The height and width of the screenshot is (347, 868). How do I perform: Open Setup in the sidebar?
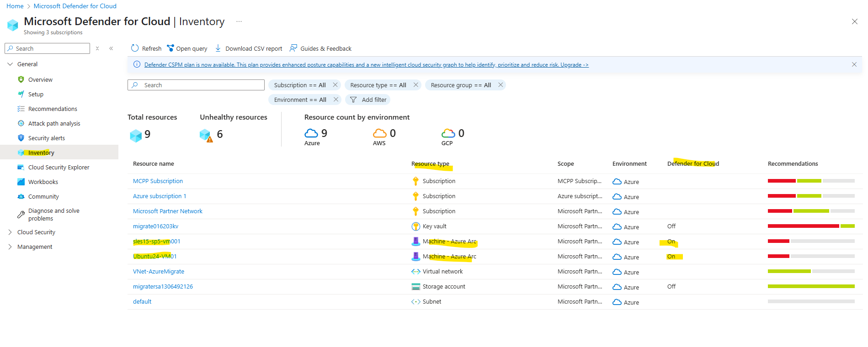pyautogui.click(x=36, y=94)
